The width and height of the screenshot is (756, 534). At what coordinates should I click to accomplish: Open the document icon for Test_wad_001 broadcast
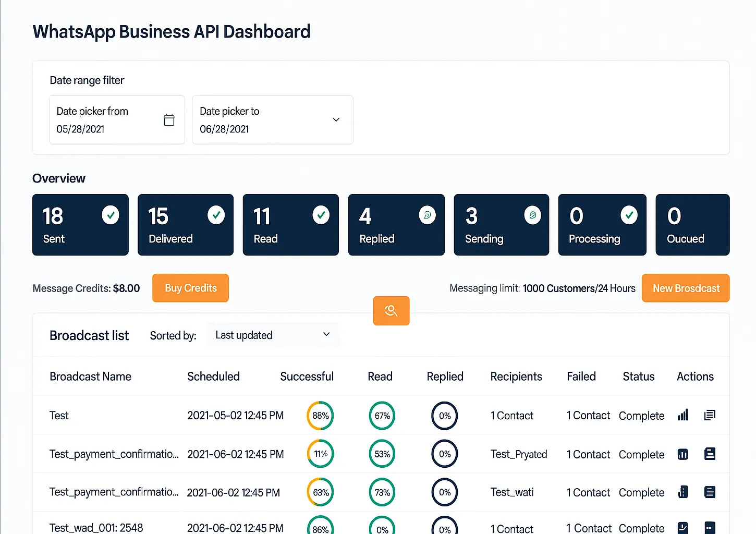(710, 527)
